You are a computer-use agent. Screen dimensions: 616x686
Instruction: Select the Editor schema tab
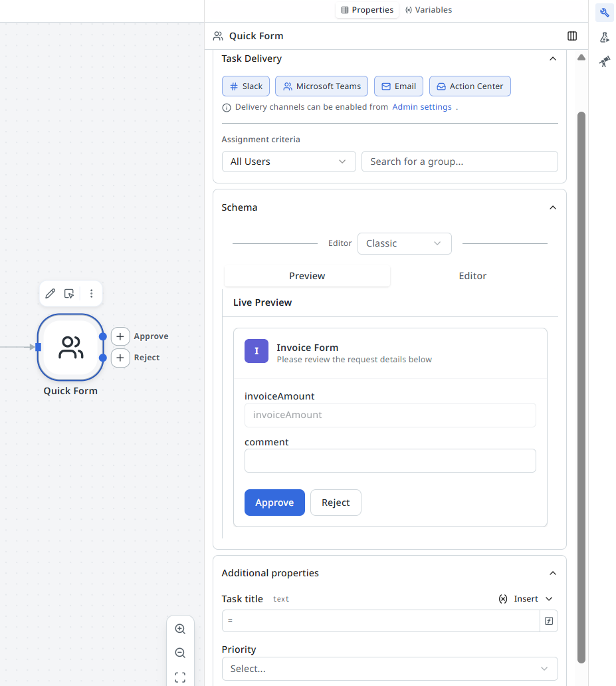pyautogui.click(x=472, y=276)
